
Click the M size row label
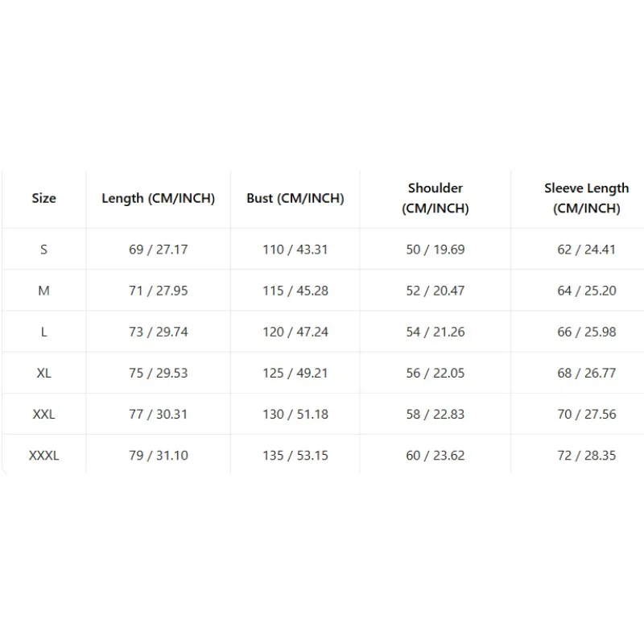click(44, 291)
